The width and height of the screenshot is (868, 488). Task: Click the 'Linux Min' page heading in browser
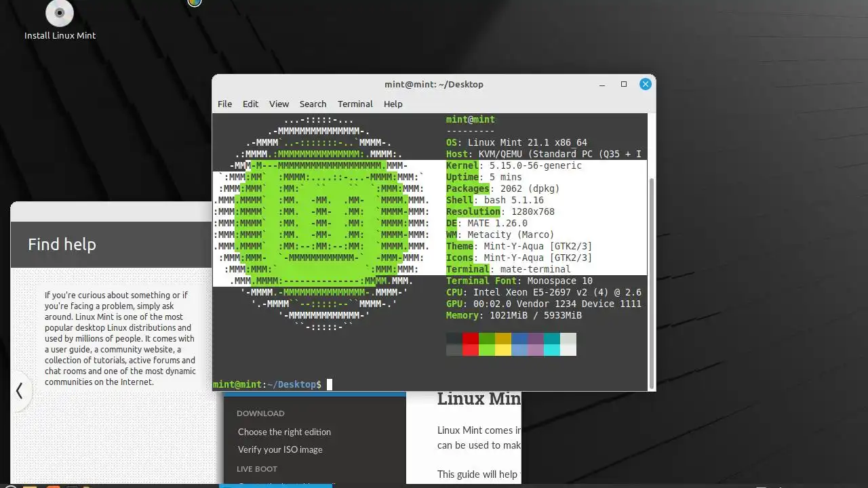pos(479,399)
